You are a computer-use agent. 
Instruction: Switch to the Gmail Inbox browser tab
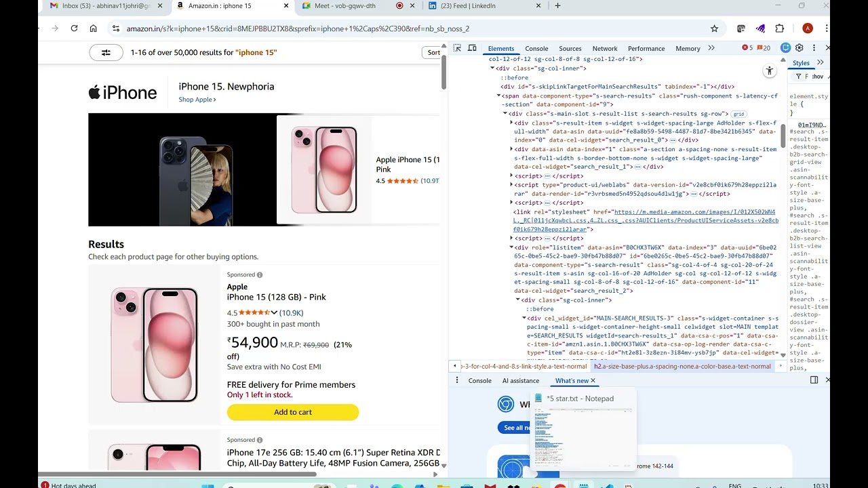tap(104, 5)
